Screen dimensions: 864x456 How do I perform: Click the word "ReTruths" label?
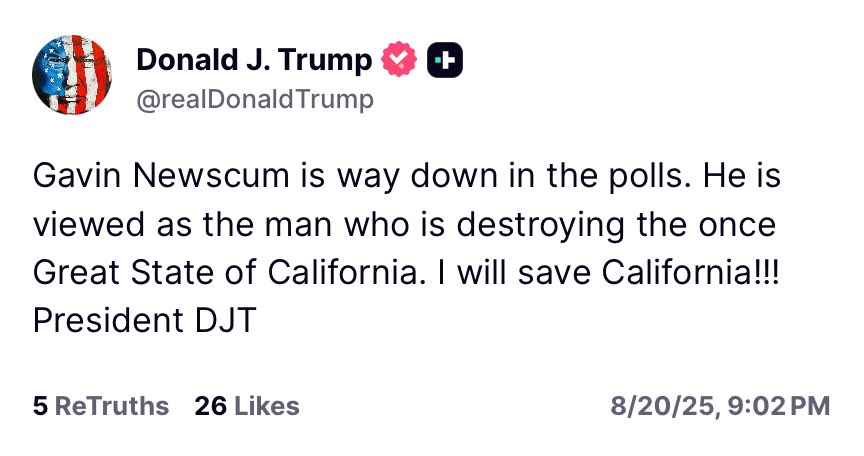tap(111, 406)
